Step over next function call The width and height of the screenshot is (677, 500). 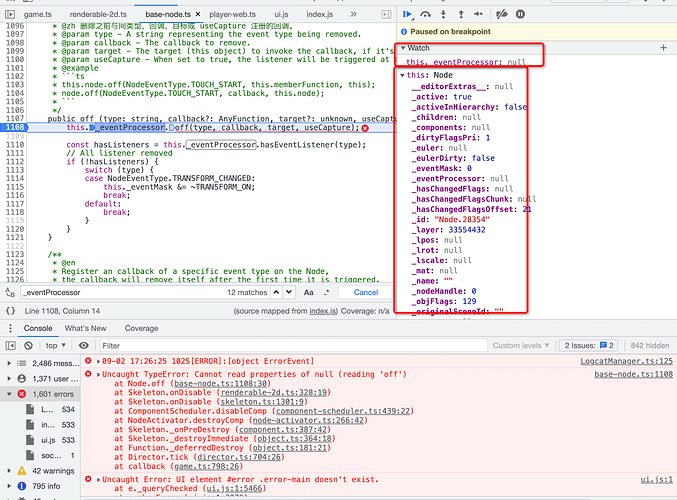(426, 14)
